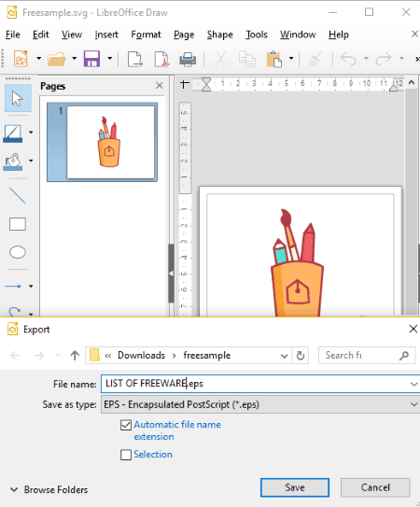Click the vertical scrollbar up arrow
Screen dimensions: 420x507
click(412, 83)
